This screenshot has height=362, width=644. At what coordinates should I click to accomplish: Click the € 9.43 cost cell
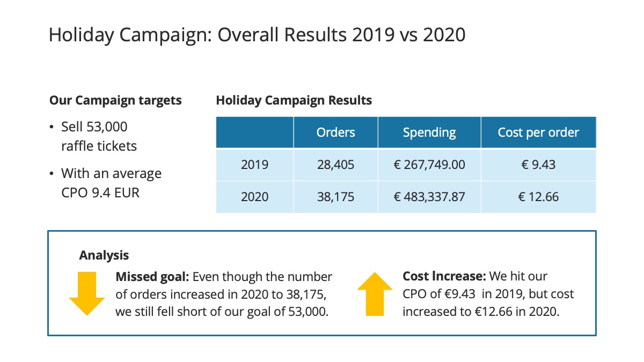tap(538, 165)
